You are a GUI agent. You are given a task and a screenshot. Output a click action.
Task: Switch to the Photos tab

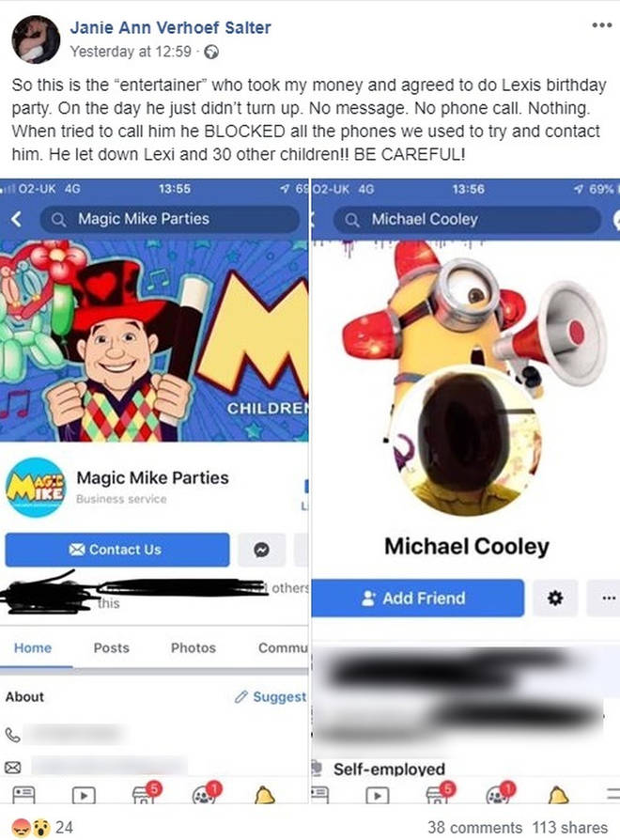click(194, 647)
